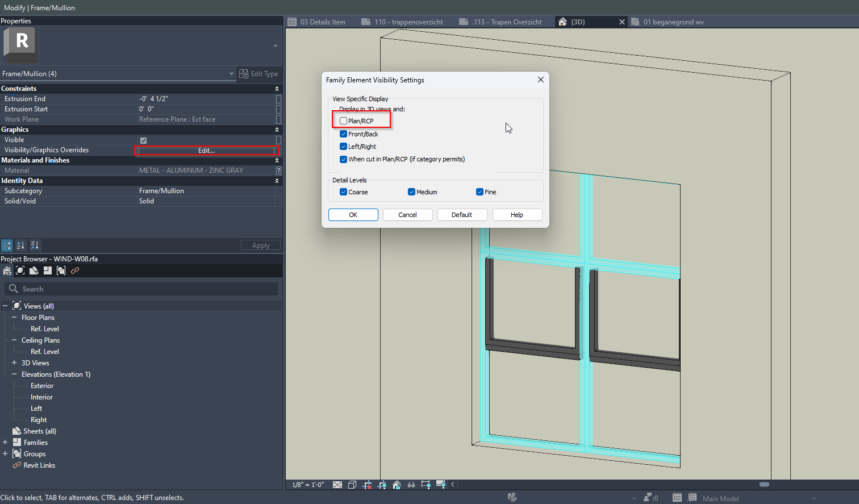Switch to the 110 - trappenoverzicht tab
Viewport: 859px width, 504px height.
pos(402,22)
